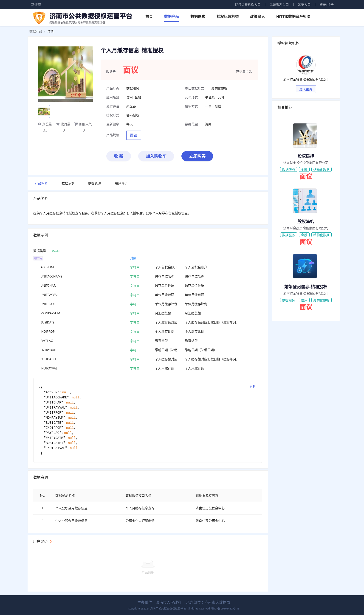Screen dimensions: 364x615
Task: Click the 根节点 tag
Action: [x=38, y=258]
